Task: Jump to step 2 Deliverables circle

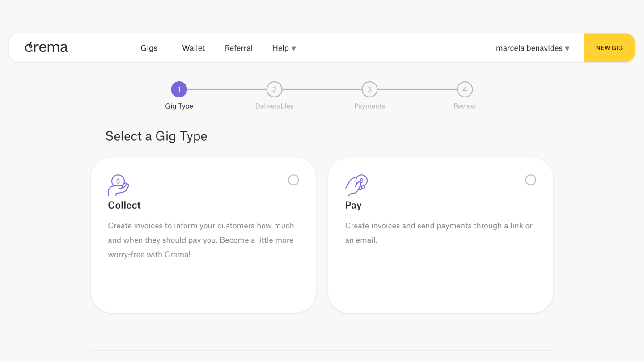Action: [274, 89]
